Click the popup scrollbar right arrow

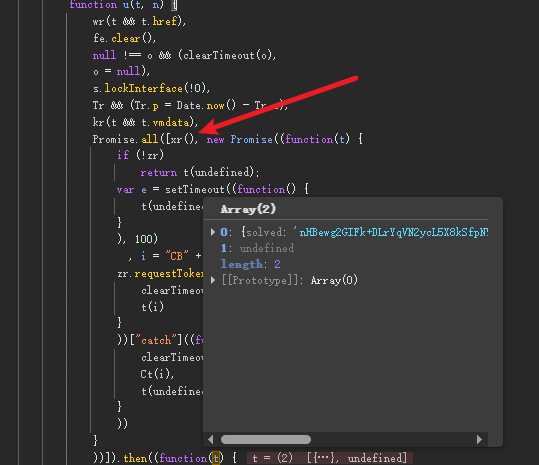[480, 440]
